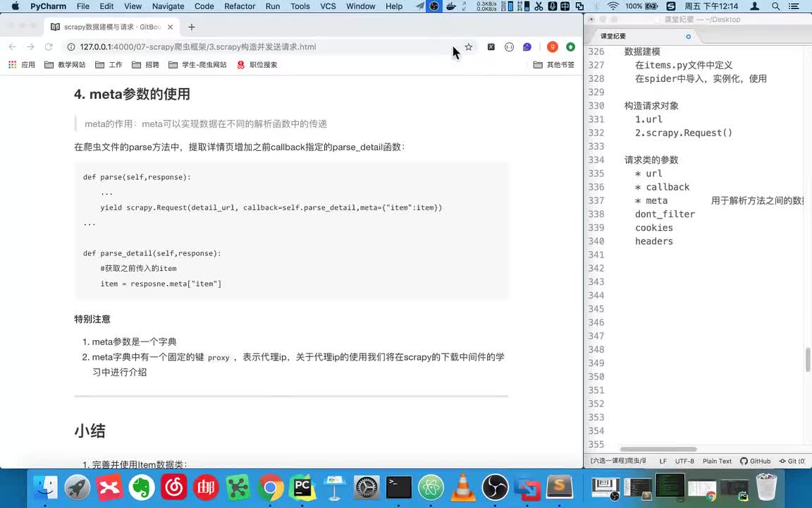Open System Preferences from the Dock
This screenshot has width=812, height=508.
coord(367,488)
